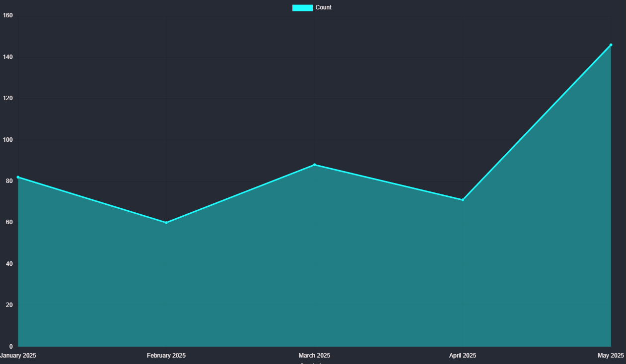Select the January 2025 data point

pos(18,177)
